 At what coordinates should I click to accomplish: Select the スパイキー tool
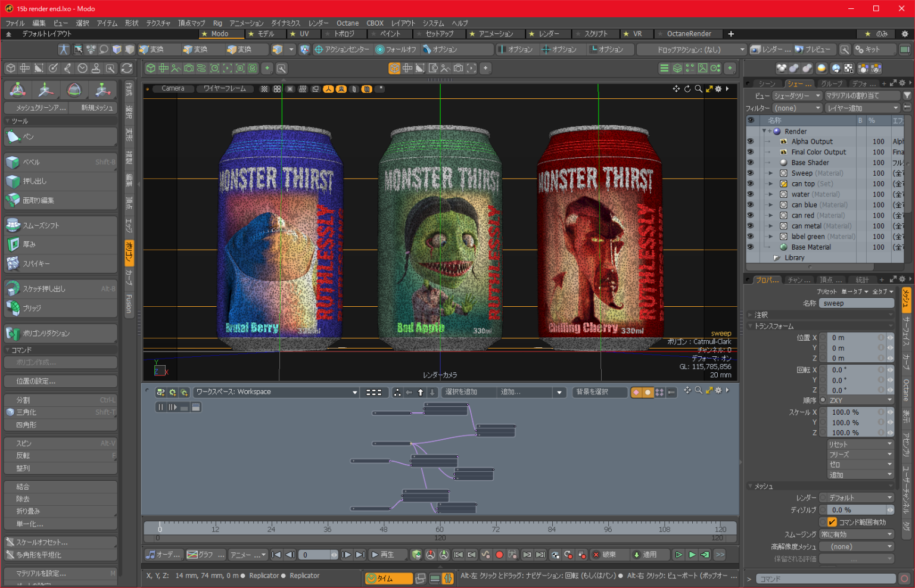pos(60,263)
